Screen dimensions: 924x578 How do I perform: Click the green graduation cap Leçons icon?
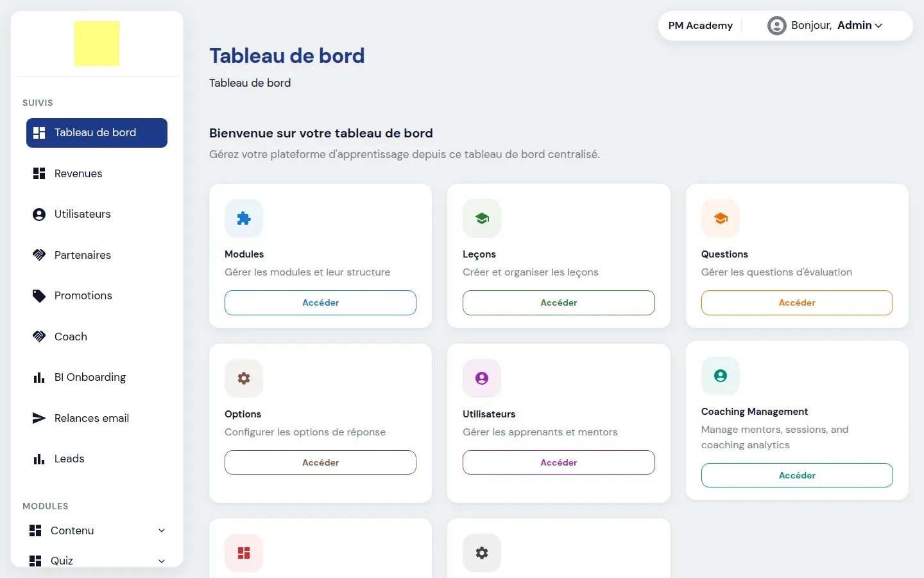482,218
